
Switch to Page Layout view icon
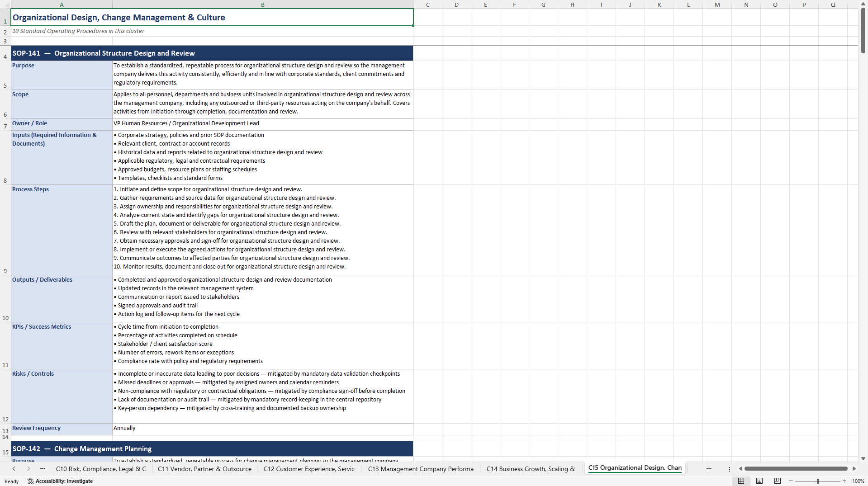pyautogui.click(x=759, y=481)
